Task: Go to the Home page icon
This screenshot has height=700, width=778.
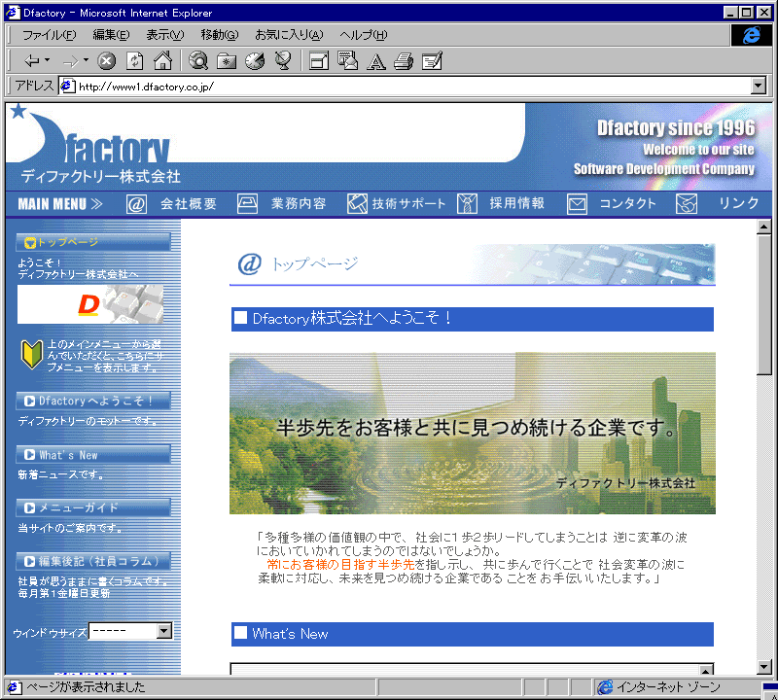Action: click(x=162, y=61)
